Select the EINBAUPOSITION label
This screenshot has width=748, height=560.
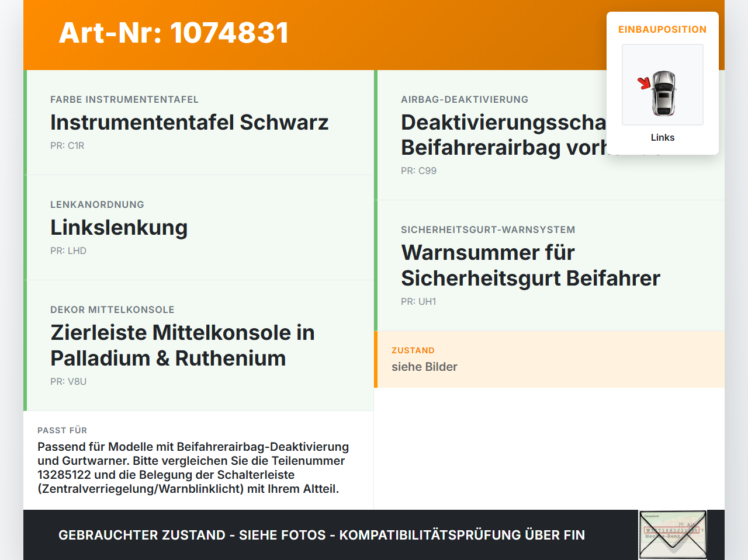(663, 29)
